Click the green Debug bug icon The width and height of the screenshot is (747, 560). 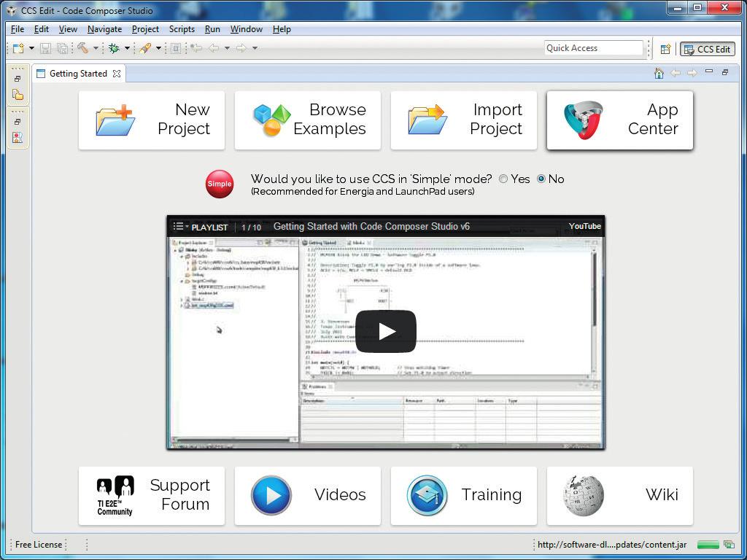tap(114, 48)
